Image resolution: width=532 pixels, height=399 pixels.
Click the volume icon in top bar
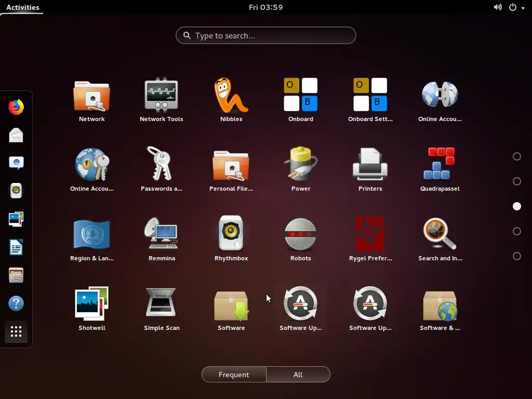[x=498, y=7]
